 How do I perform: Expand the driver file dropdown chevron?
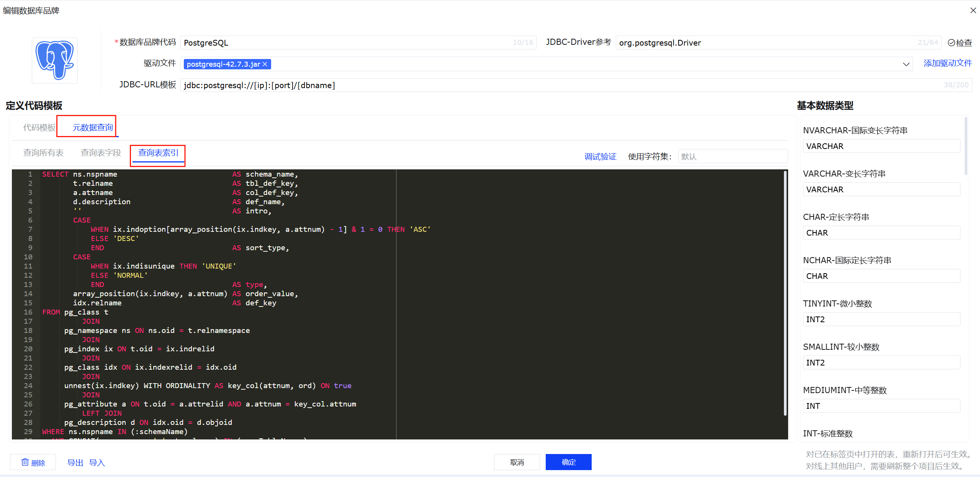point(906,64)
